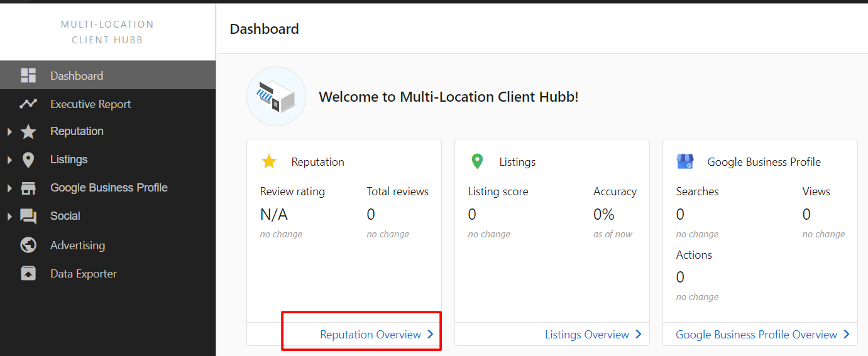The image size is (868, 356).
Task: Click the Accuracy 0% value
Action: click(x=604, y=215)
